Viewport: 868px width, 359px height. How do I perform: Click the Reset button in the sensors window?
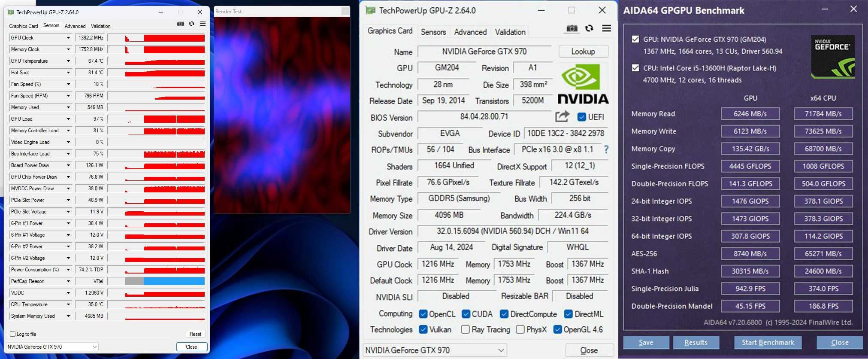tap(195, 334)
